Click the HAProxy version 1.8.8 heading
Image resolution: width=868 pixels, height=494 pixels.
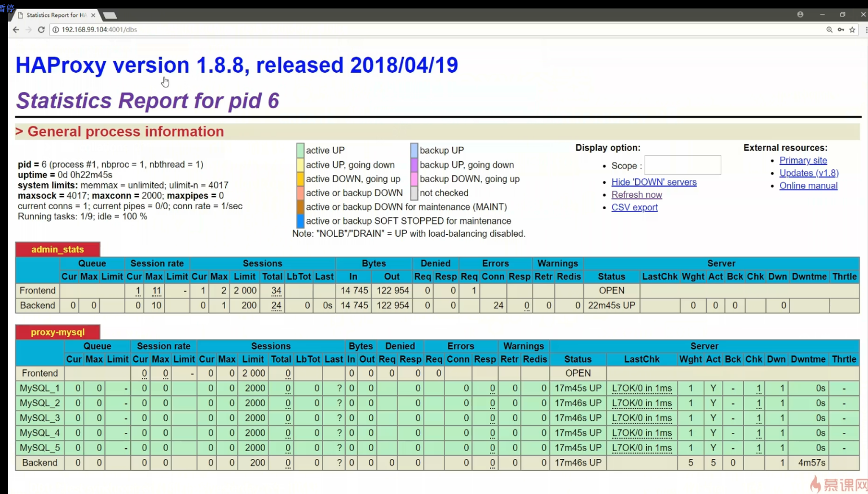click(237, 65)
